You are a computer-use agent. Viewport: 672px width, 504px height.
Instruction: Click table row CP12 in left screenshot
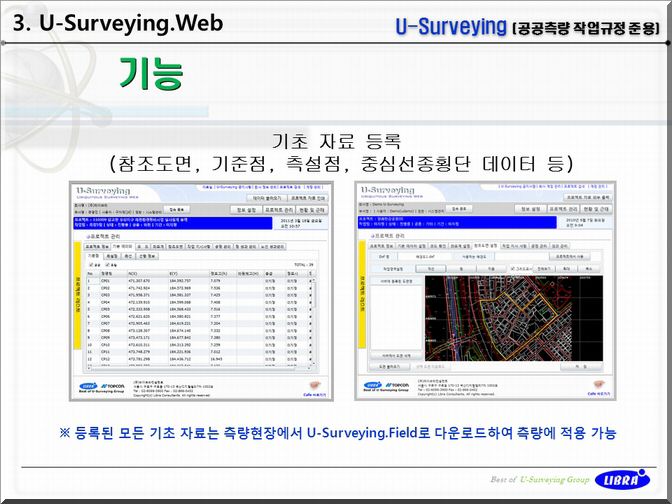coord(199,359)
